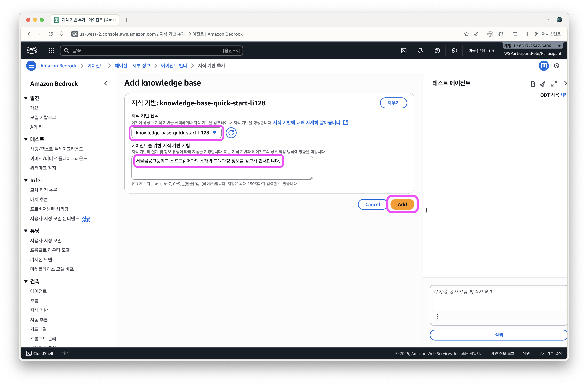Screen dimensions: 588x386
Task: Collapse the Infer sidebar section
Action: point(26,180)
